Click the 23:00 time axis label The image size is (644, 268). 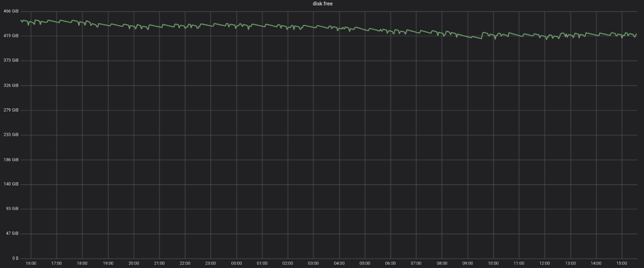point(211,263)
